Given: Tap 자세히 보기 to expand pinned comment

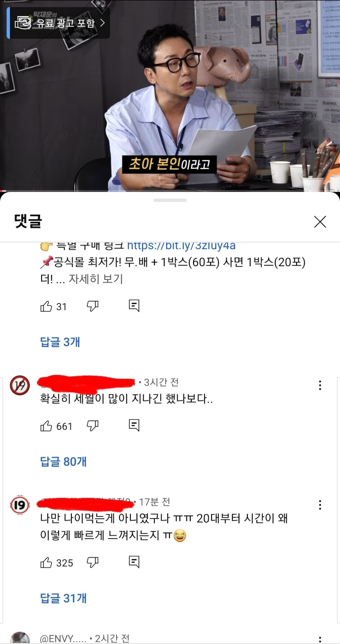Looking at the screenshot, I should pyautogui.click(x=96, y=279).
